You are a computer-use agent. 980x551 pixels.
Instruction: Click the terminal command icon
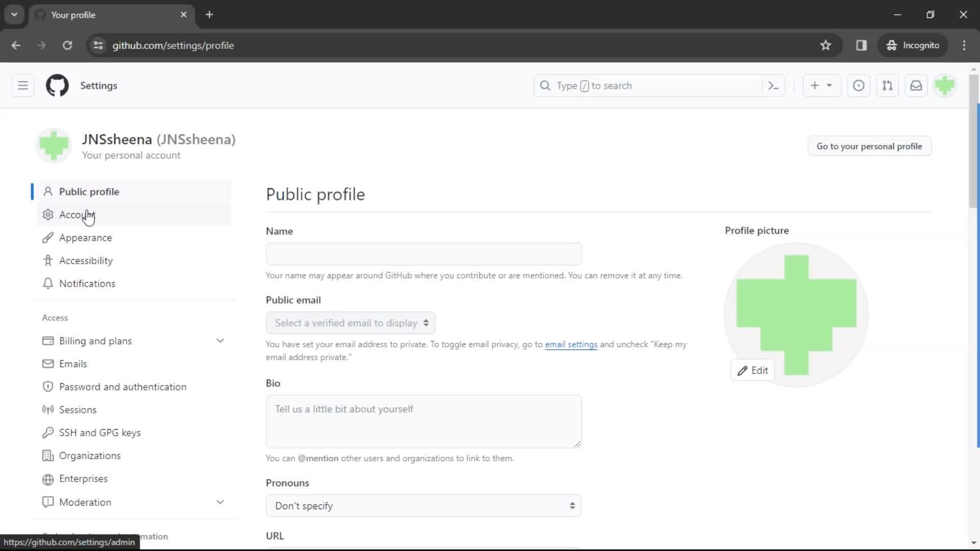click(x=773, y=85)
